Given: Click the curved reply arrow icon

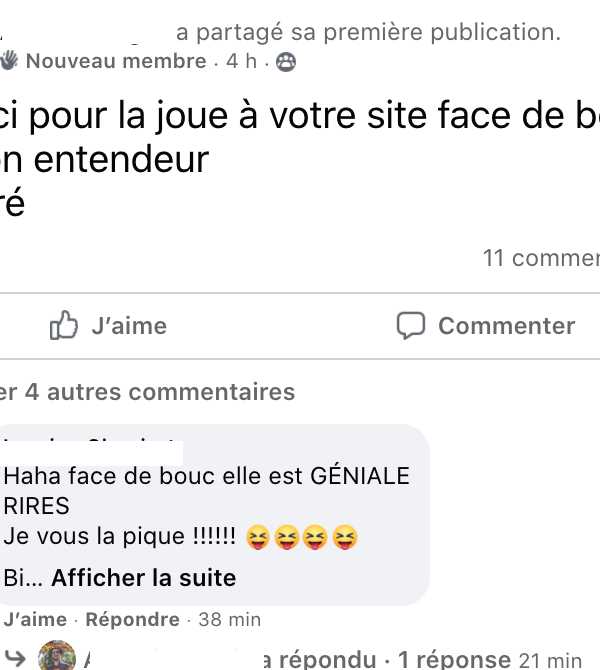Looking at the screenshot, I should [x=14, y=658].
